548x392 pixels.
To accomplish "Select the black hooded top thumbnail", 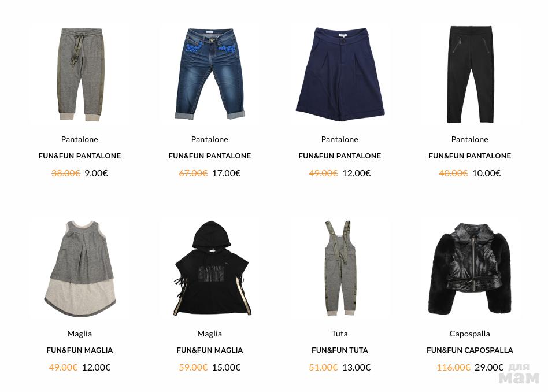I will 211,268.
